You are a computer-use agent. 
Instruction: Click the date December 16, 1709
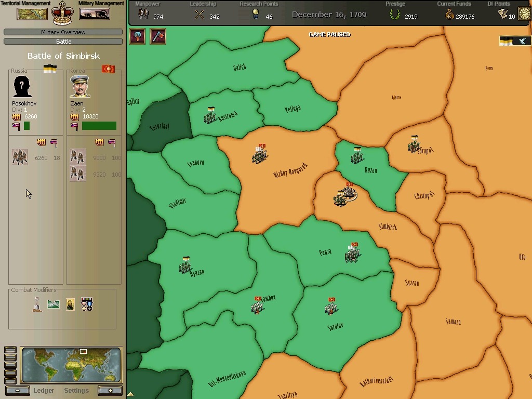pos(329,15)
